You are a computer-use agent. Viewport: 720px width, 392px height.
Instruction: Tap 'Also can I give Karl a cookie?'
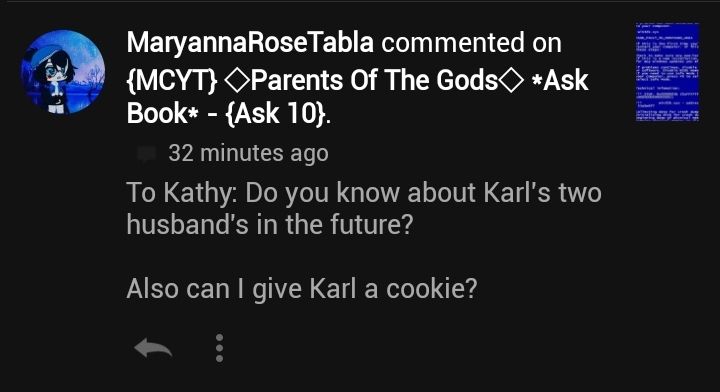point(302,289)
